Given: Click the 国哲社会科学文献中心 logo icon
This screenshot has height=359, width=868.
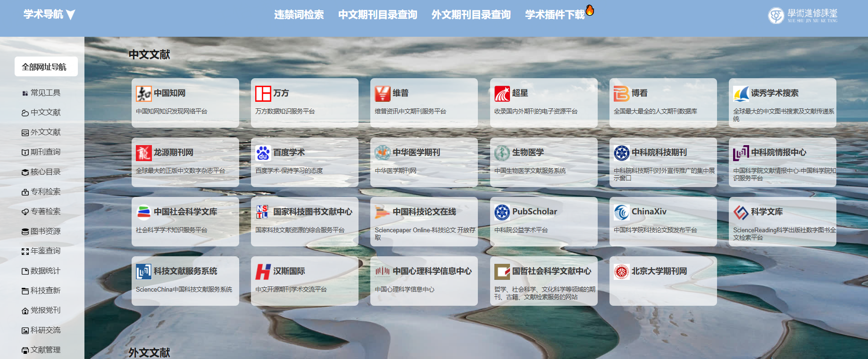Looking at the screenshot, I should tap(502, 272).
